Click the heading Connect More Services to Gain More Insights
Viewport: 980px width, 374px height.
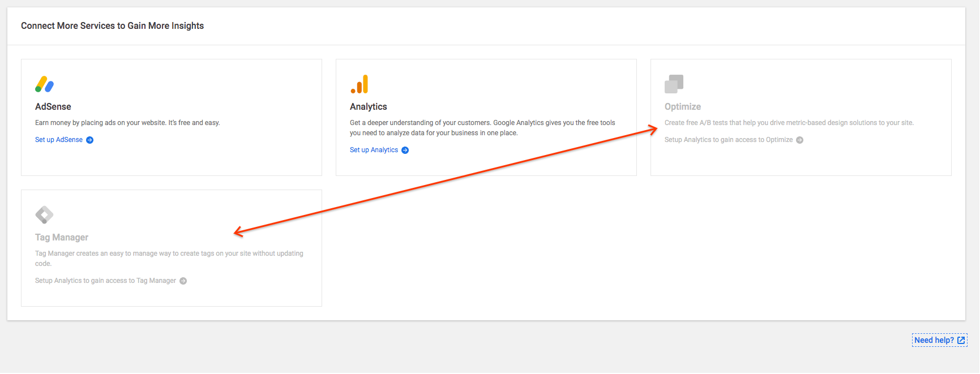coord(112,26)
